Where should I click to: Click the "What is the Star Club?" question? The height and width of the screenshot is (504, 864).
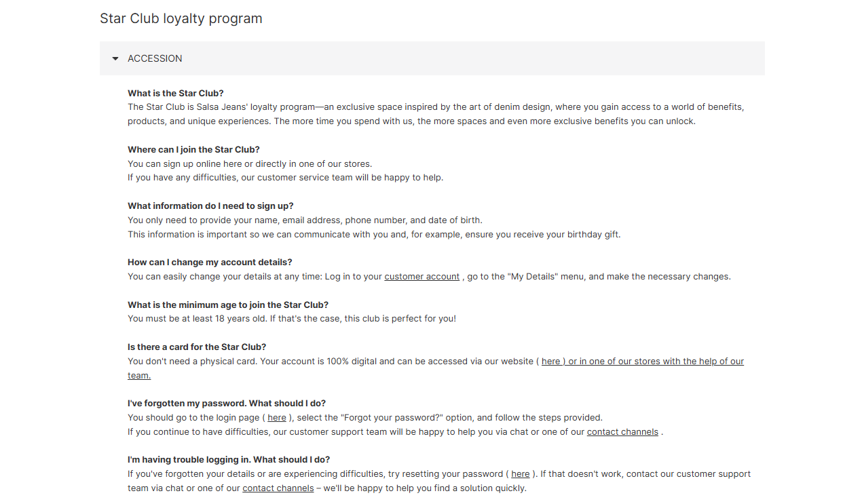pyautogui.click(x=176, y=94)
